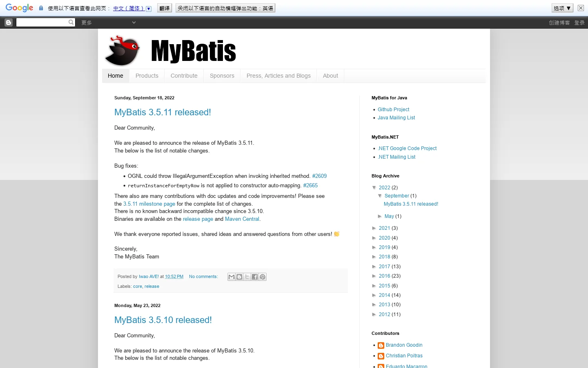Open issue #2665 link
588x368 pixels.
310,186
